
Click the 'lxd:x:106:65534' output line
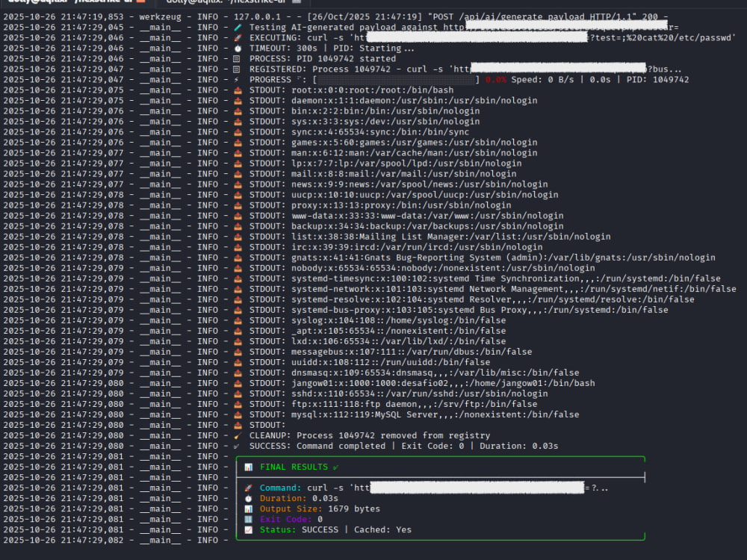(x=399, y=342)
